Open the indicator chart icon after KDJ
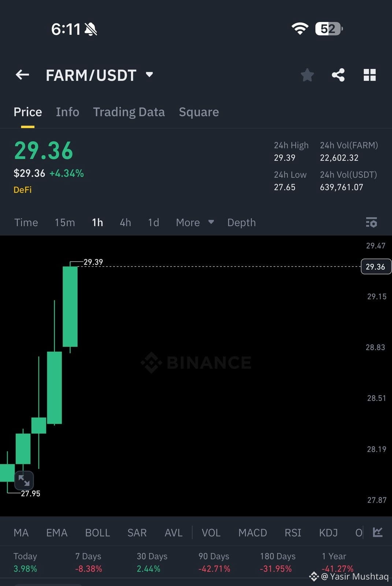 click(x=378, y=532)
